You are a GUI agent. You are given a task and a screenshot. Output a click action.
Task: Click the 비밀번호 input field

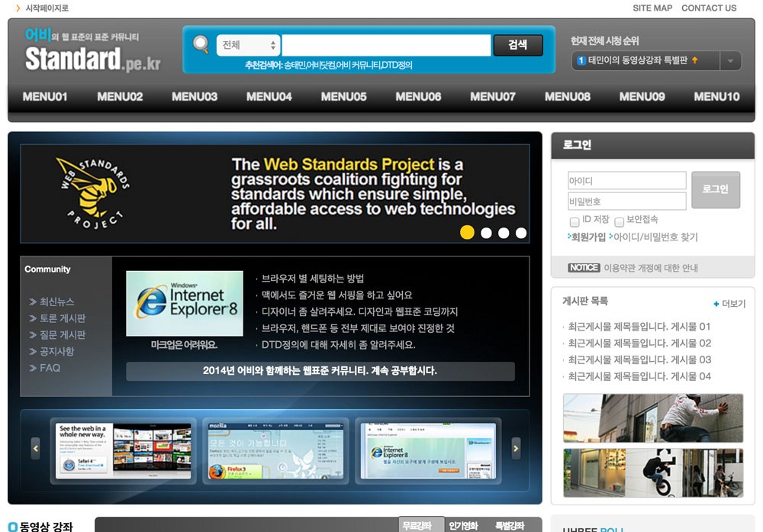626,201
